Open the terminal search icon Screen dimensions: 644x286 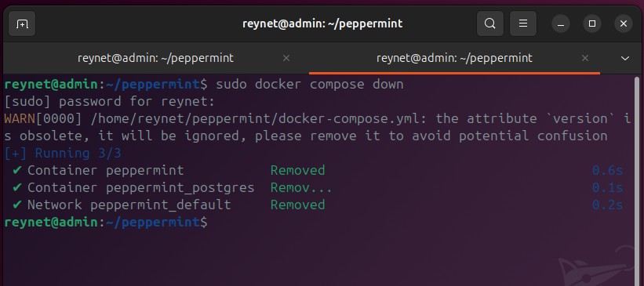point(490,24)
